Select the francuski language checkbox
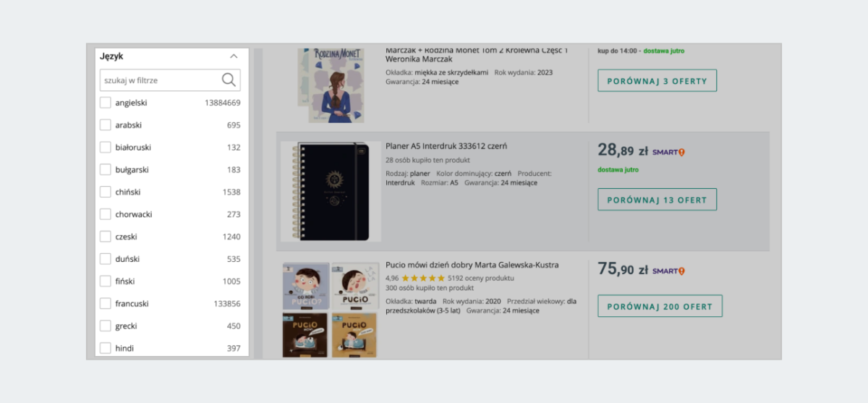This screenshot has height=403, width=868. 106,304
